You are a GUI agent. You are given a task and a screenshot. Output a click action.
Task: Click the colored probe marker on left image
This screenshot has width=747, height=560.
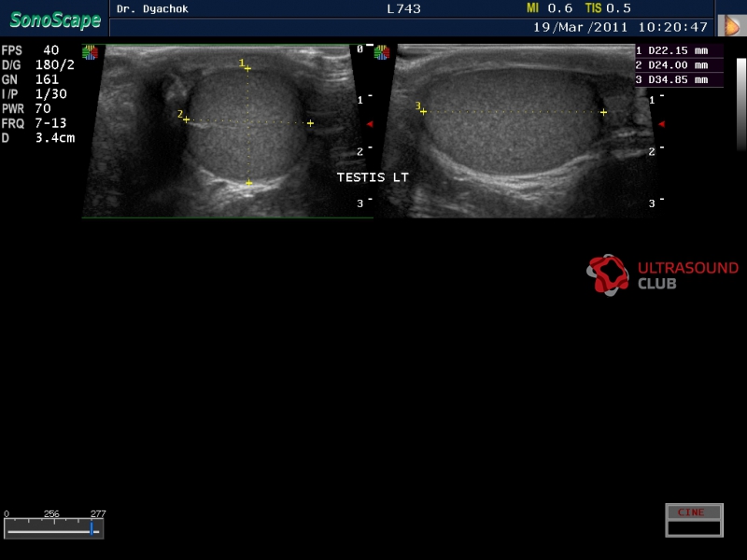[90, 52]
